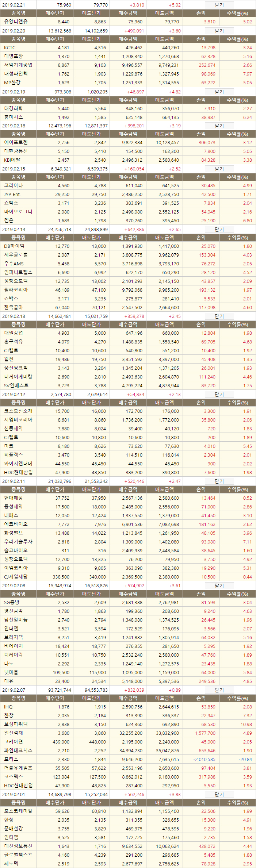Select the stock name 대원강업
Image resolution: width=256 pixels, height=868 pixels.
pyautogui.click(x=14, y=333)
